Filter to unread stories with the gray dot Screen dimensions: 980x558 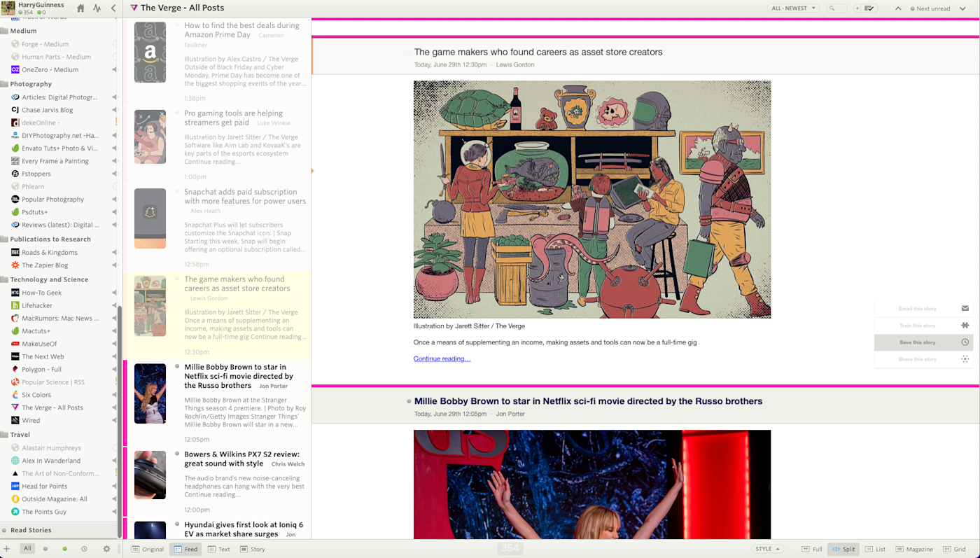coord(45,549)
